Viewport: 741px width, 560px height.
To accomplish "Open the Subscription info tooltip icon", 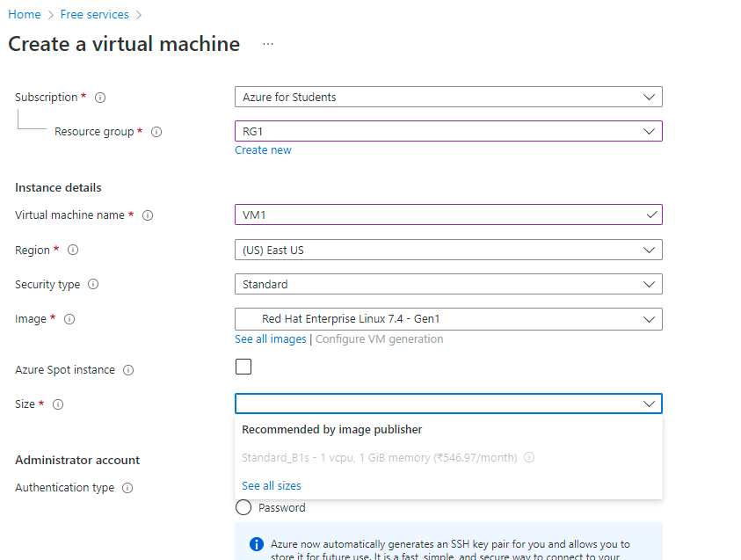I will click(100, 98).
